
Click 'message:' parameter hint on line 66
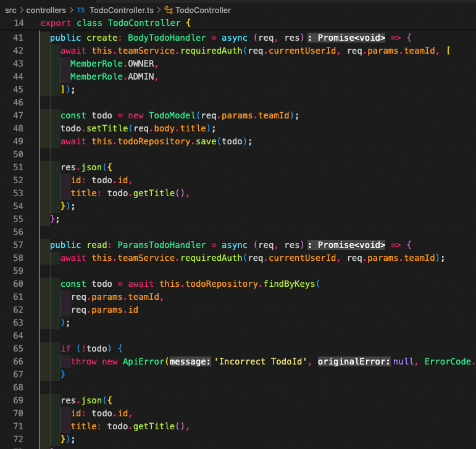click(190, 361)
